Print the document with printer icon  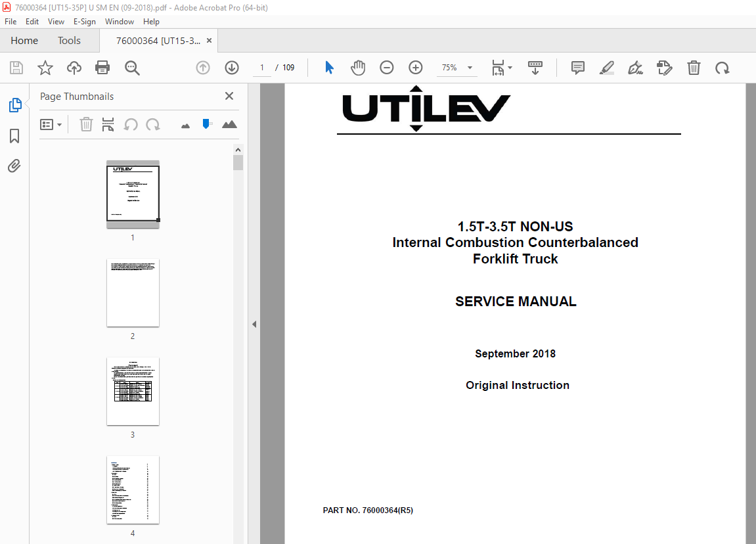[x=102, y=68]
